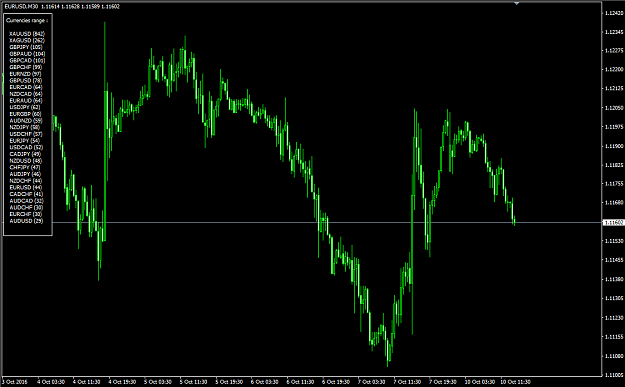Click the '5 Oct 03:30' time axis label
The image size is (625, 387).
[x=158, y=382]
